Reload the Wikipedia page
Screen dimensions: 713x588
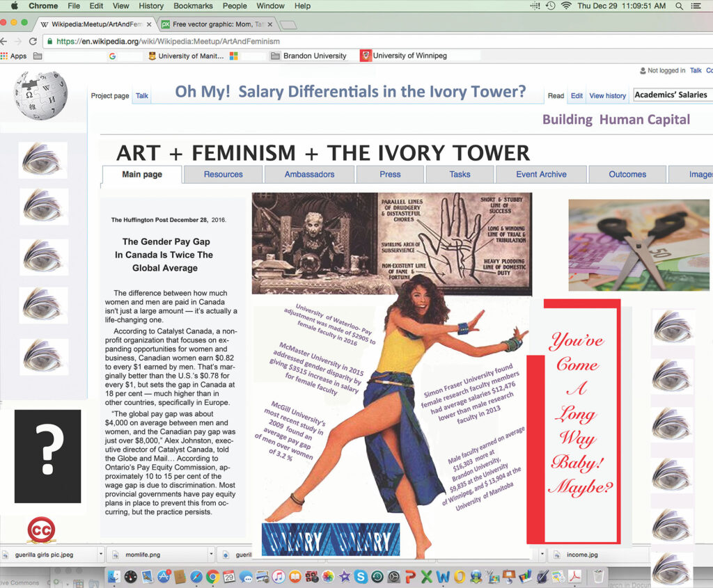click(33, 41)
